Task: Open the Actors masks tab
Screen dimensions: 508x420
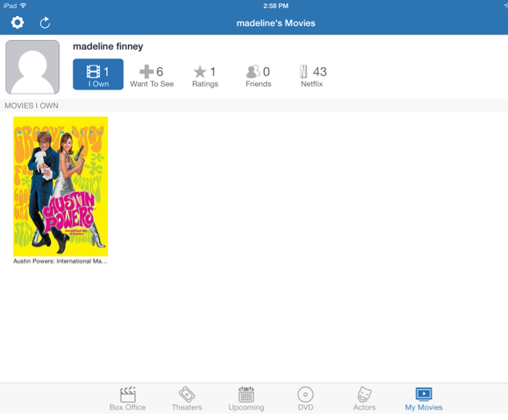Action: 364,398
